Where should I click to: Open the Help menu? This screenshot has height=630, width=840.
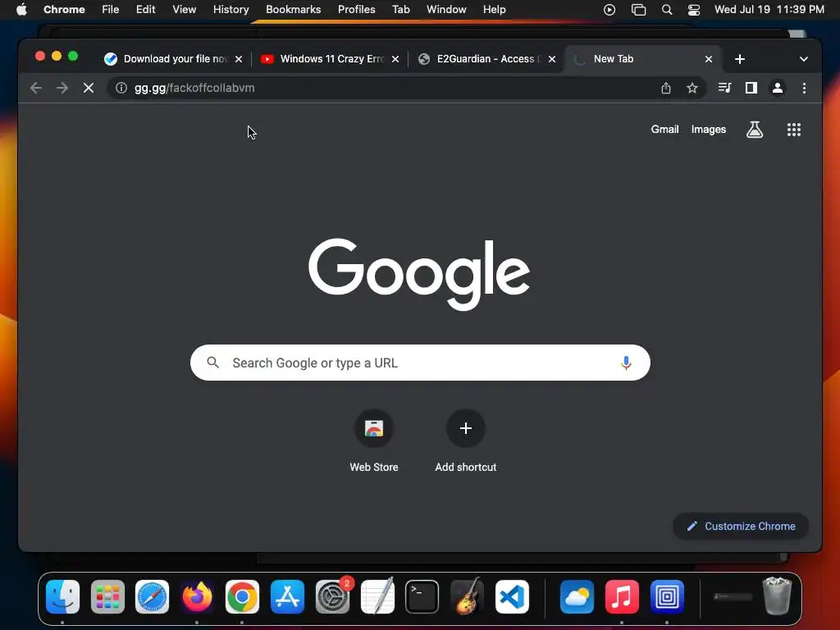click(494, 10)
